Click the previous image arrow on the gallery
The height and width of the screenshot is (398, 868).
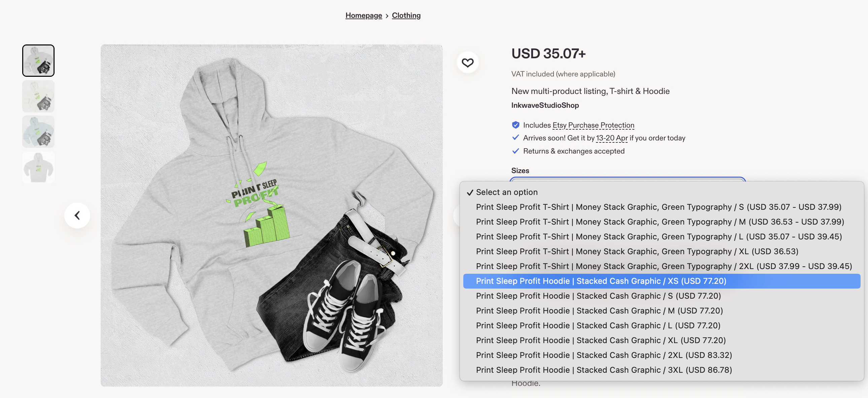coord(77,215)
